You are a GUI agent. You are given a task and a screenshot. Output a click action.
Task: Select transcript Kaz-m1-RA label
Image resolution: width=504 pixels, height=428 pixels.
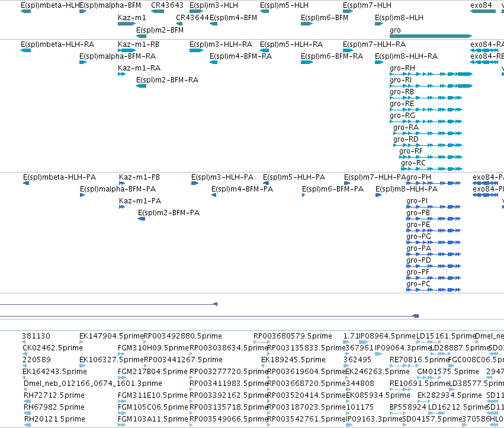[x=139, y=68]
